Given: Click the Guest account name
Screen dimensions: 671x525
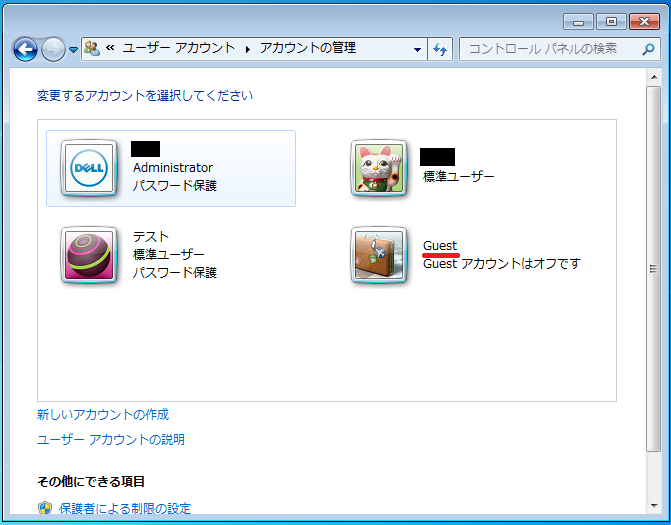Looking at the screenshot, I should [440, 246].
